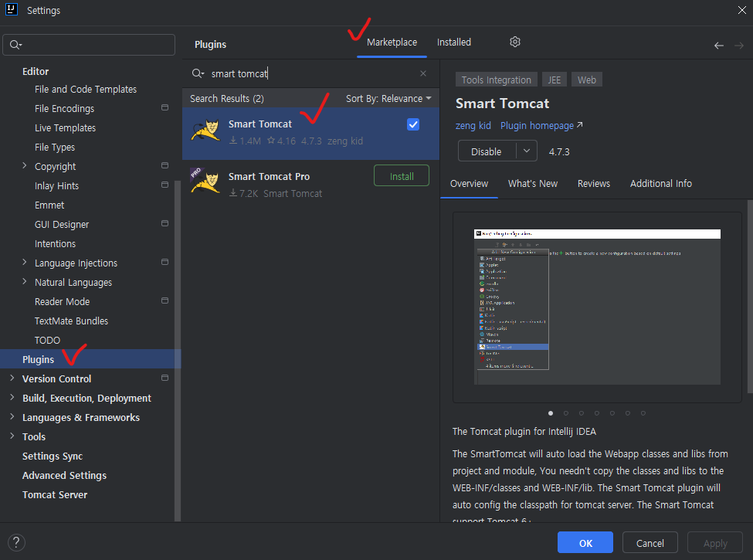Confirm settings with the OK button

point(585,543)
